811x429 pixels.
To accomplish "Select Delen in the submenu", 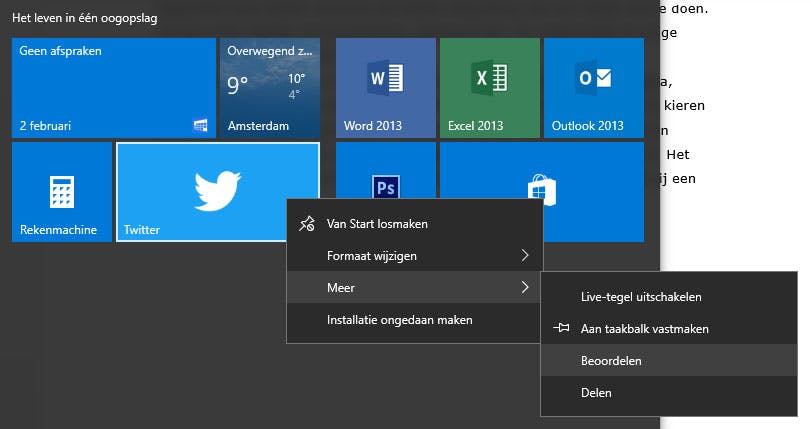I will tap(669, 393).
